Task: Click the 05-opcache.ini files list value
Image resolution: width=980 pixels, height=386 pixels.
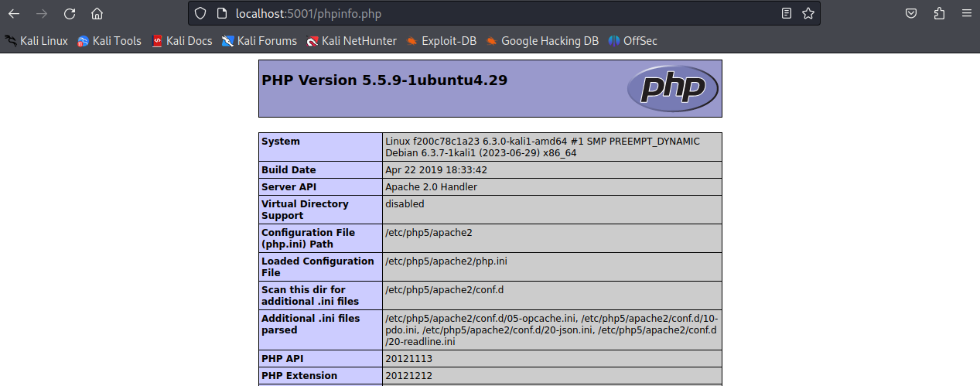Action: 552,330
